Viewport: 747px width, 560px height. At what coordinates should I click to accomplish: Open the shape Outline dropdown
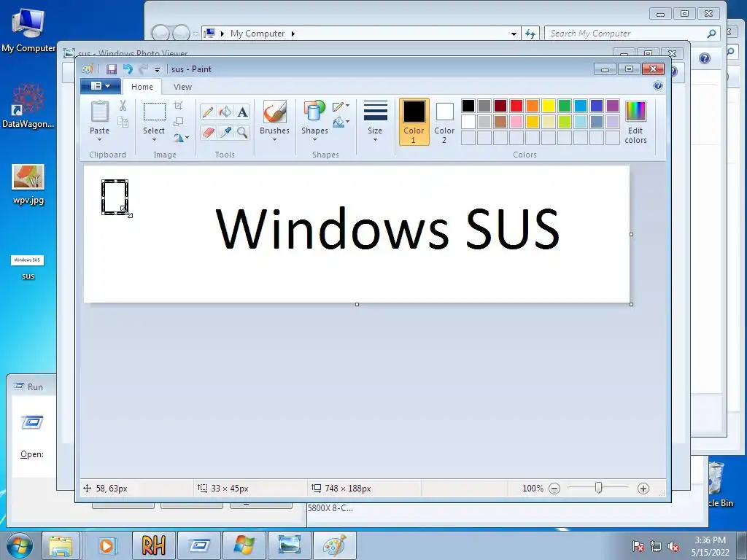(x=341, y=106)
